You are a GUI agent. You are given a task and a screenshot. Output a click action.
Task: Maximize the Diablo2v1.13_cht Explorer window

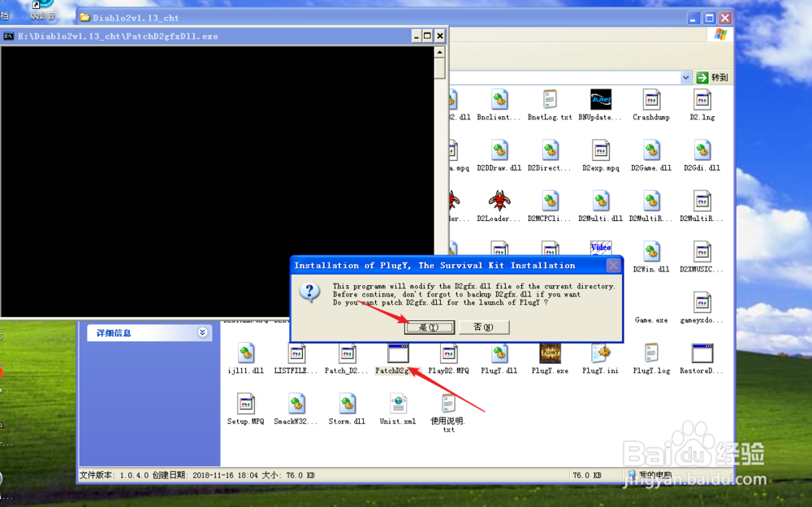point(710,18)
